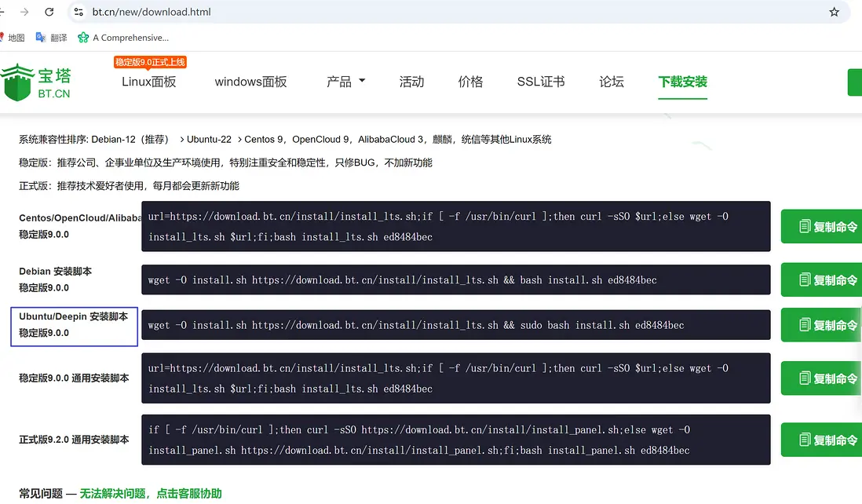Open the Linux面板 menu item
Viewport: 862px width, 504px height.
coord(149,82)
